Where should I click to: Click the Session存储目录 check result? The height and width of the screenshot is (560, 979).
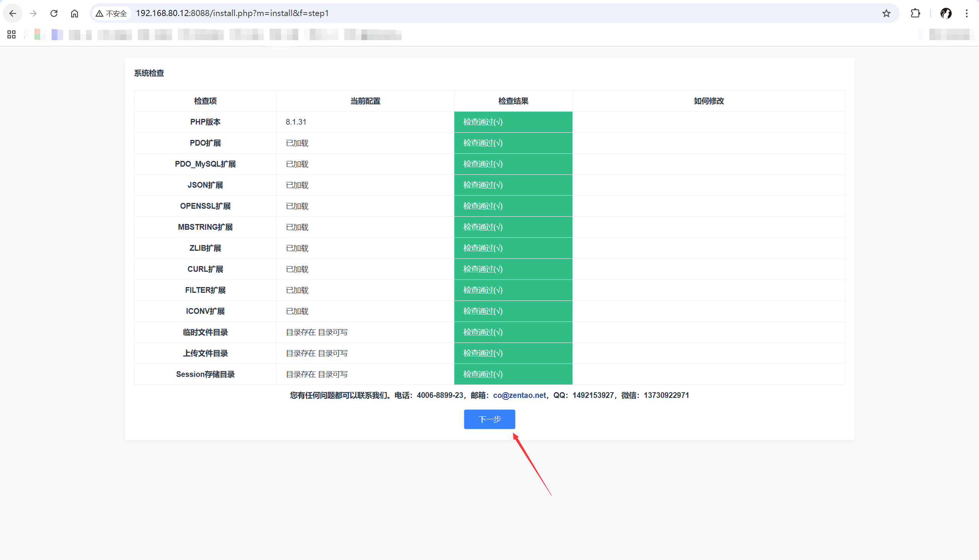point(513,374)
